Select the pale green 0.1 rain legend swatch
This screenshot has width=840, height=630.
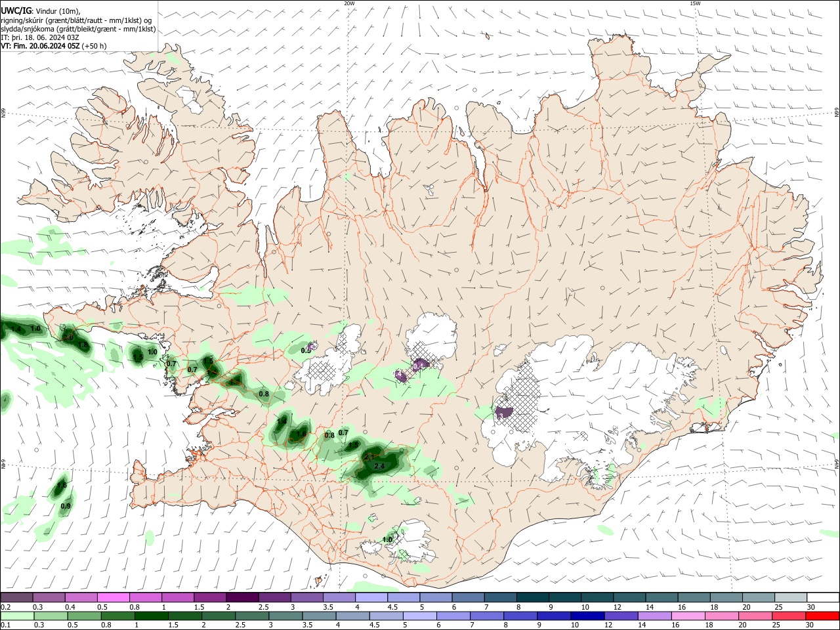(16, 616)
